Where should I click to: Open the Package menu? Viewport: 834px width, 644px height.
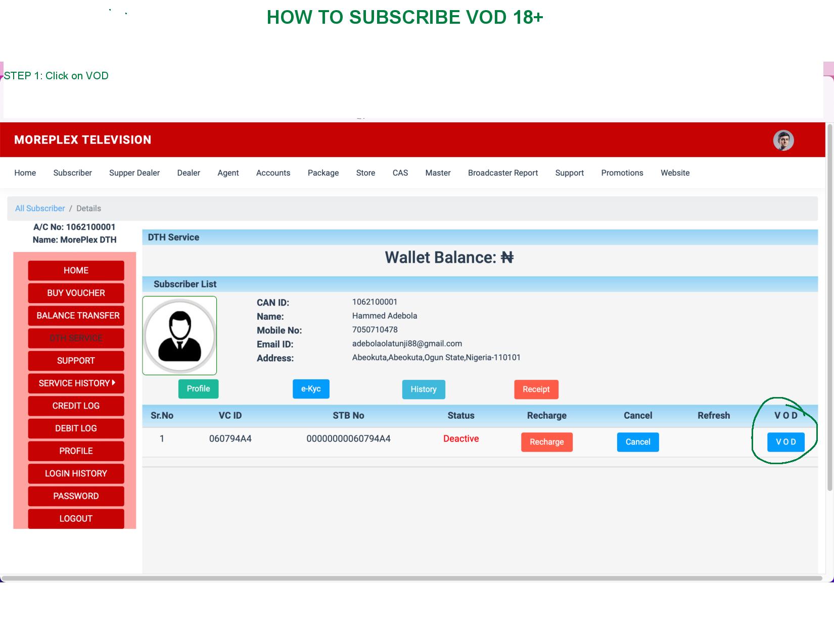tap(323, 173)
